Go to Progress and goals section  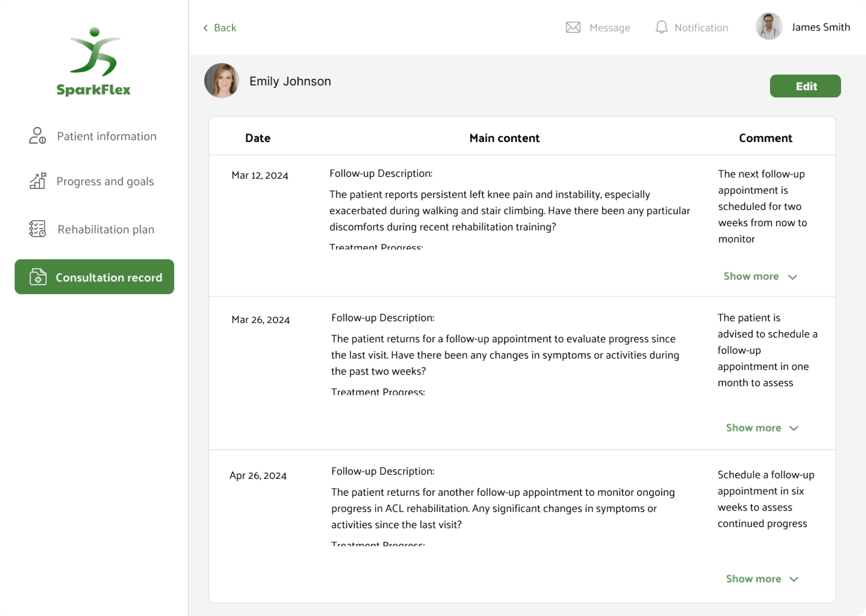point(105,181)
